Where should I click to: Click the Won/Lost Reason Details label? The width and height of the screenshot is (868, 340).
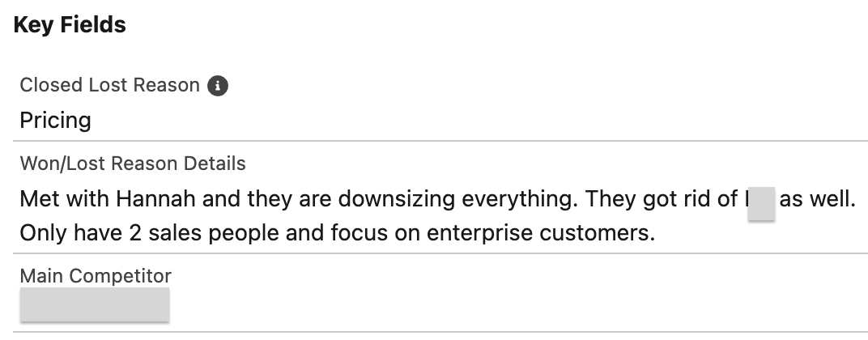click(133, 164)
